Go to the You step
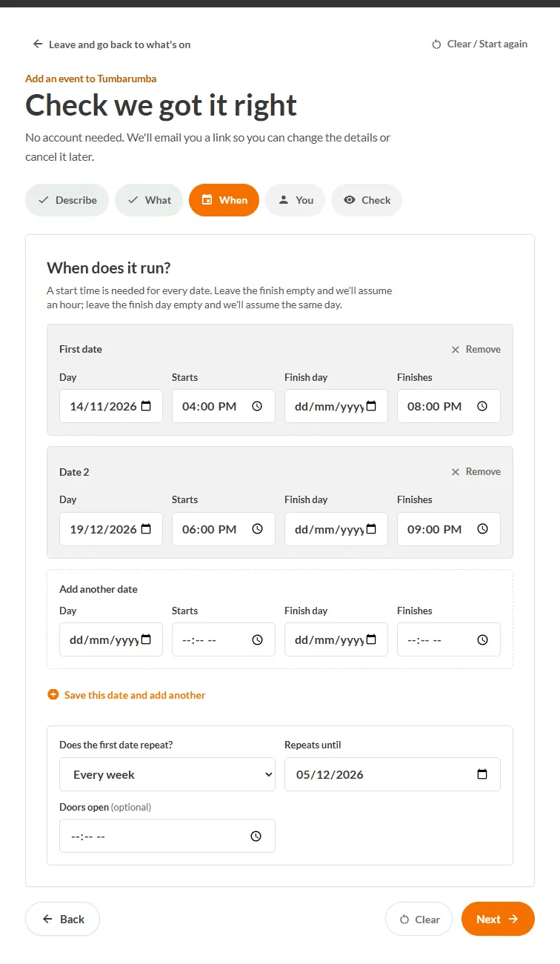Screen dimensions: 560x964 tap(295, 200)
